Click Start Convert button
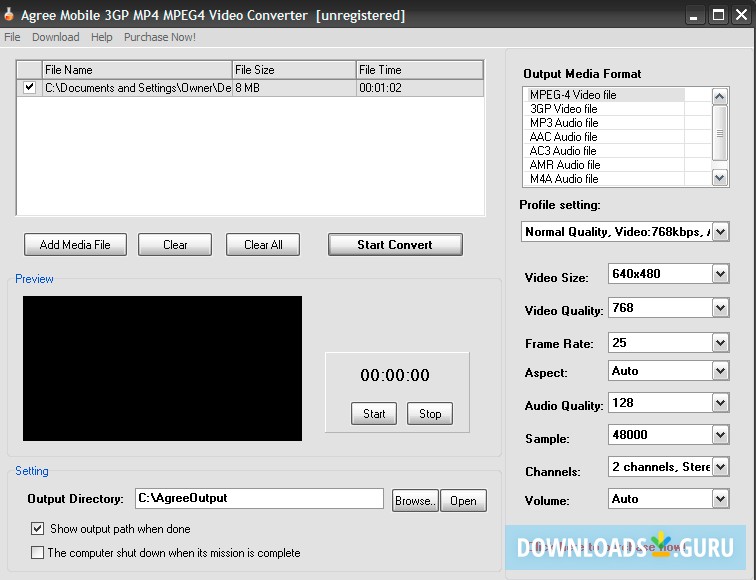 [x=395, y=244]
